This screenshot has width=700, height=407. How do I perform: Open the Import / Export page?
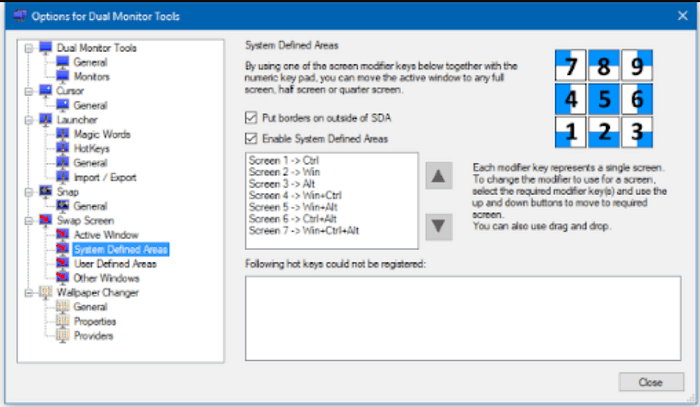point(105,177)
